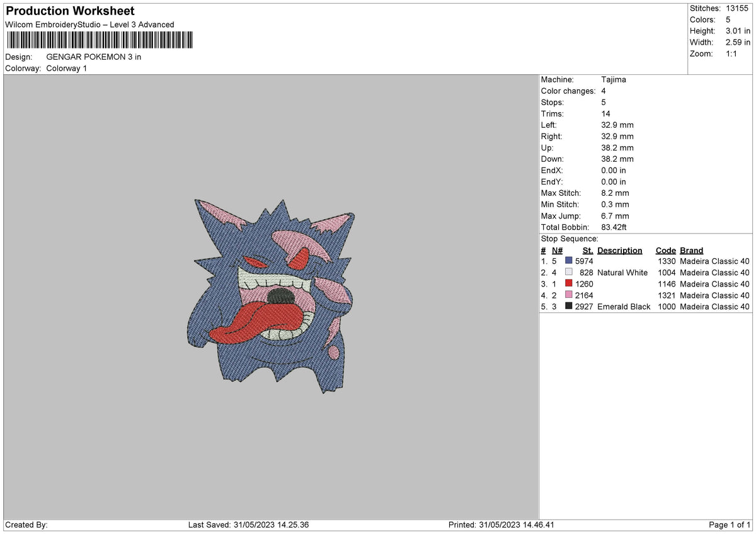Click 'Wilcom EmbroideryStudio – Level 3 Advanced' text
Screen dimensions: 756x534
(89, 25)
